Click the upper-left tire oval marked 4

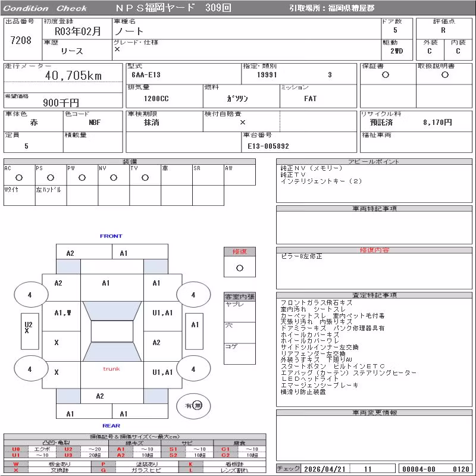31,295
